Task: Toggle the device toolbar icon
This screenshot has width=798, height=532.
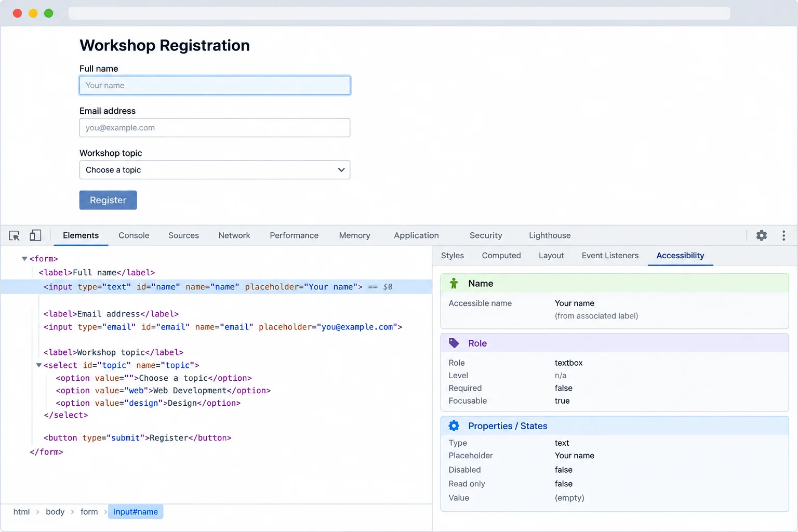Action: [35, 235]
